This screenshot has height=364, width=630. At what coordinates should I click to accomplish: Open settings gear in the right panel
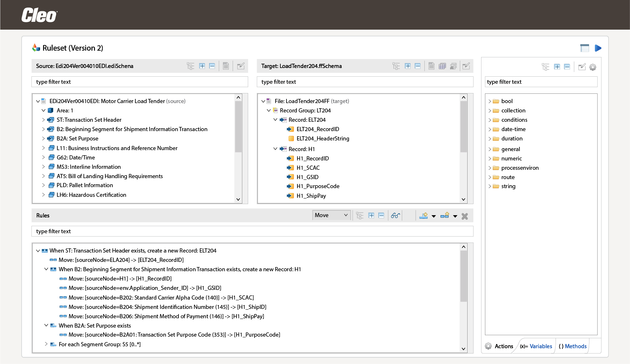593,67
